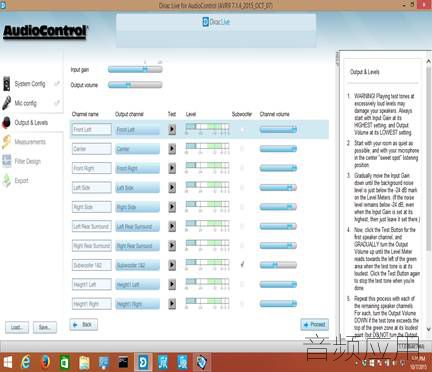Screen dimensions: 432x372
Task: Open the Measurements sidebar icon
Action: [7, 142]
